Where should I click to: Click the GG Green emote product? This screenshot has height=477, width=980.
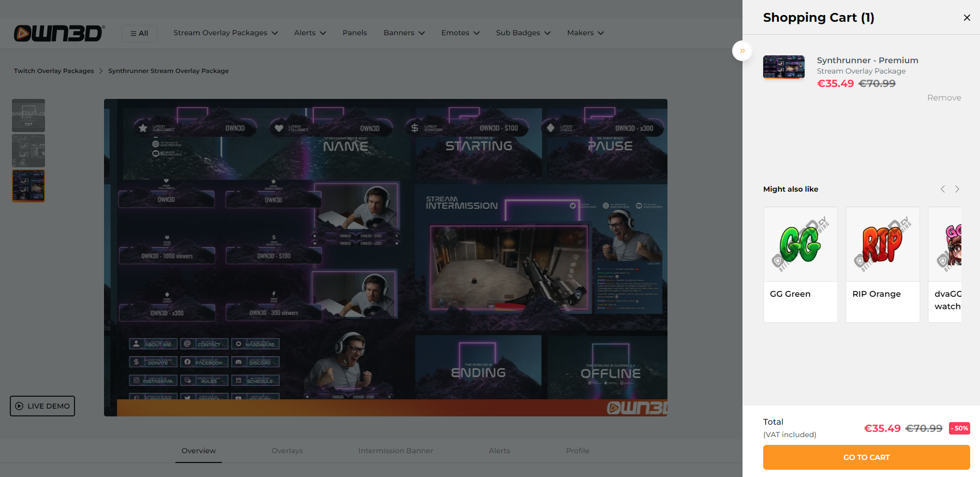tap(800, 254)
